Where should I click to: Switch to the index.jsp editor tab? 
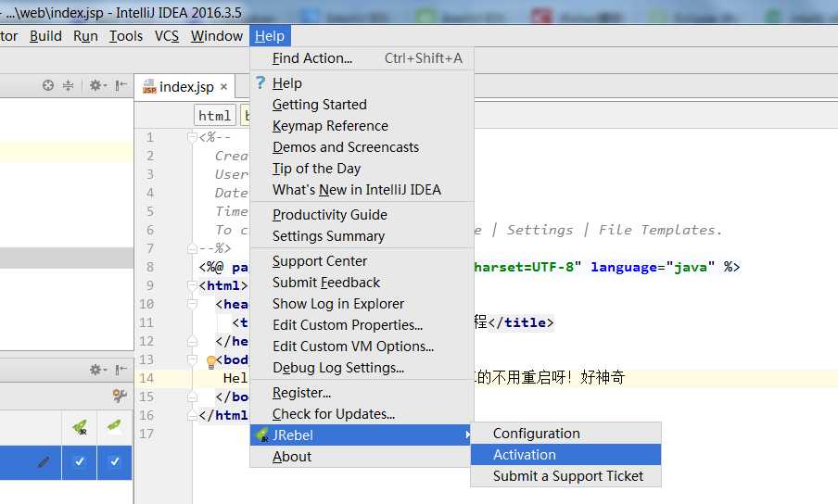[186, 86]
